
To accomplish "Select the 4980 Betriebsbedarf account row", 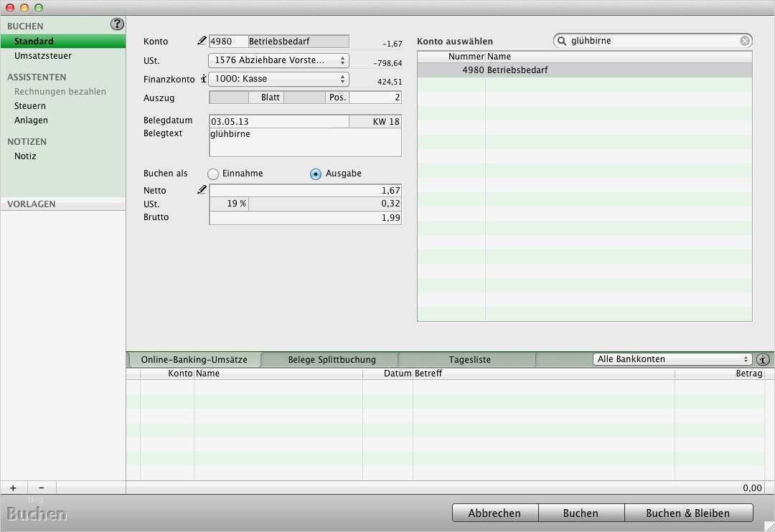I will tap(502, 70).
